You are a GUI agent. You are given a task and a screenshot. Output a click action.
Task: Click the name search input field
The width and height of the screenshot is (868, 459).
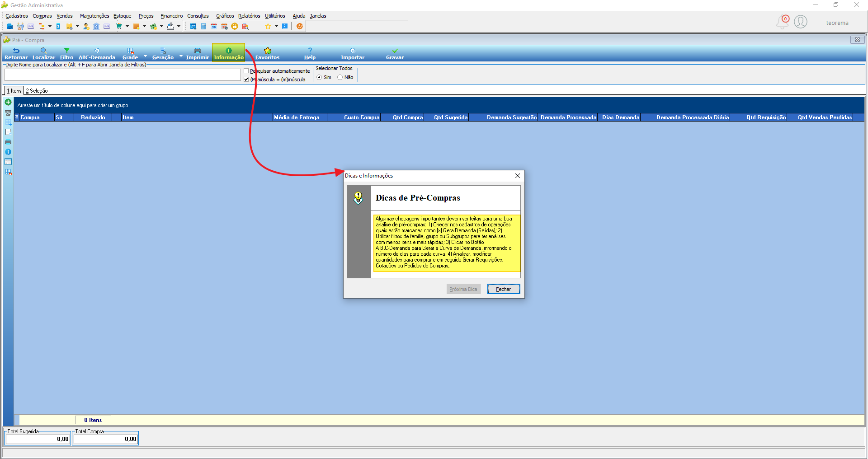pyautogui.click(x=123, y=75)
